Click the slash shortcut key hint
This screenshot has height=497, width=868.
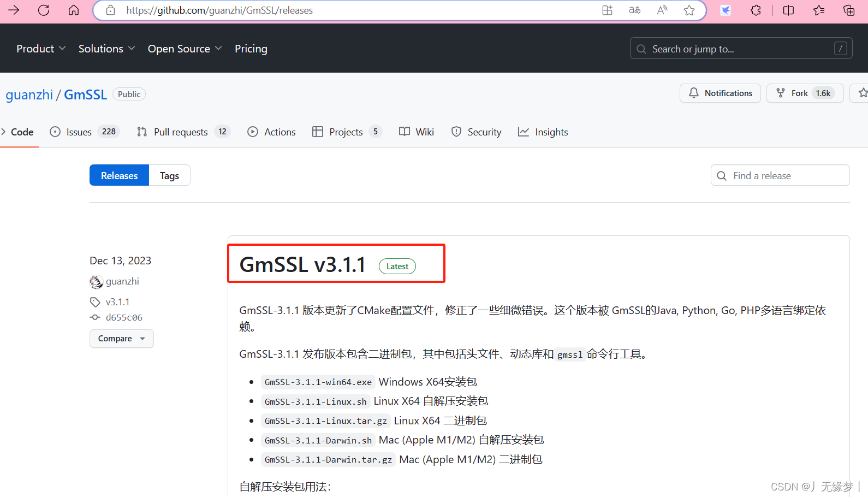[x=841, y=49]
